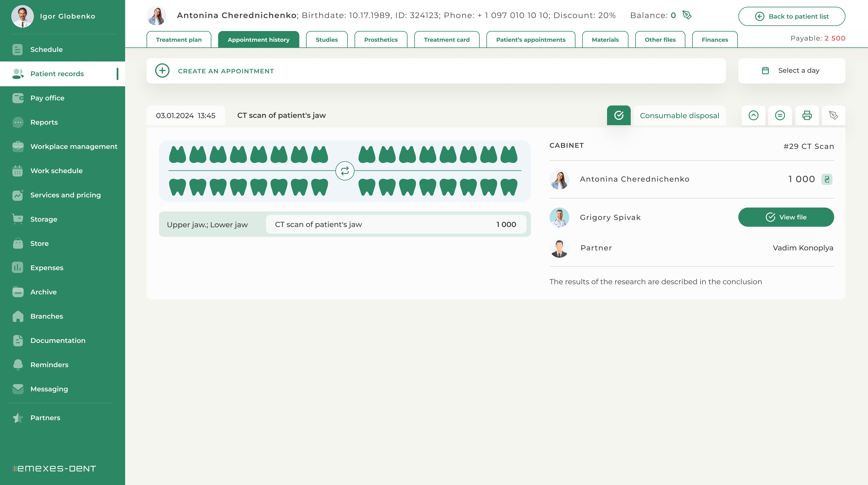Collapse the appointment with chevron-up icon

click(753, 116)
